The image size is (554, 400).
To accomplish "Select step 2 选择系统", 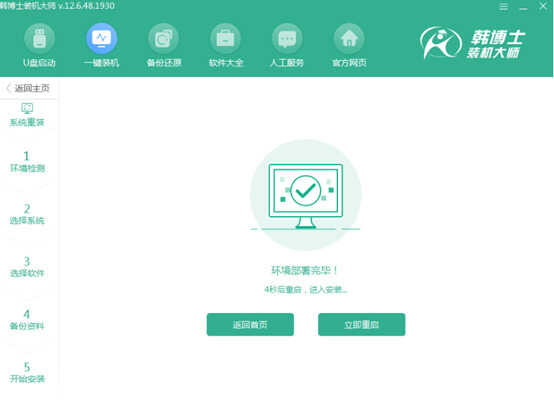I will click(27, 214).
